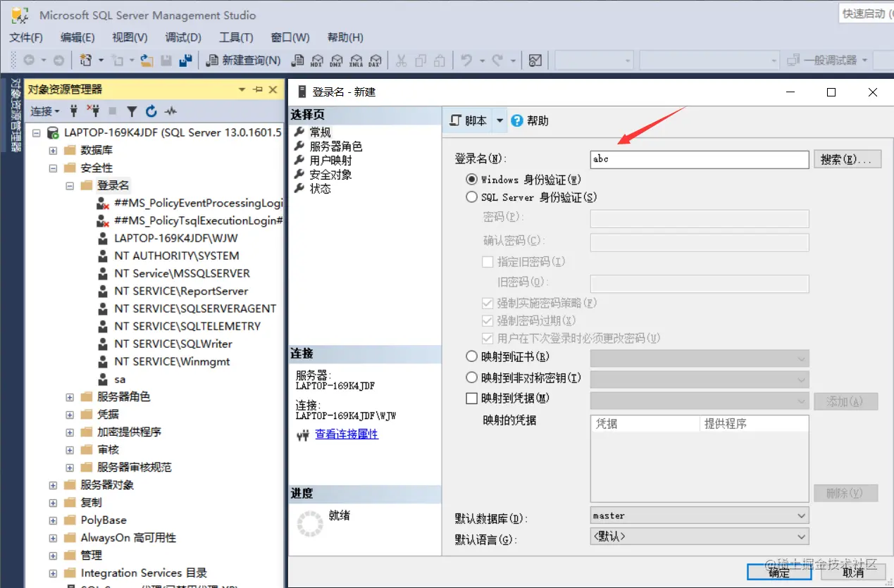Toggle 强制密码过期 checkbox

pos(488,320)
